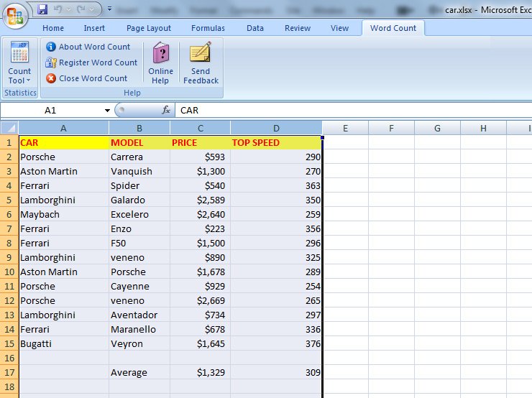Select the 309 average speed cell

(276, 372)
